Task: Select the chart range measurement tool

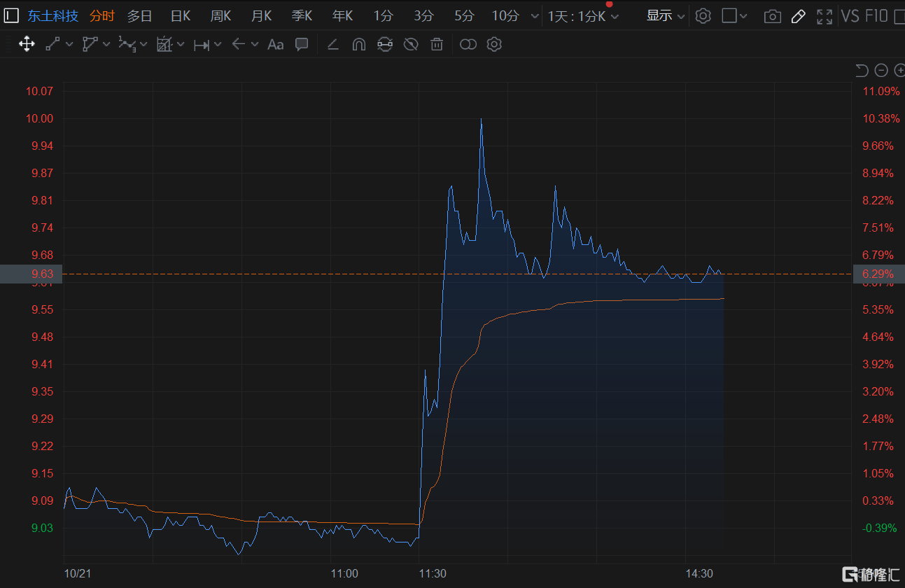Action: click(164, 45)
